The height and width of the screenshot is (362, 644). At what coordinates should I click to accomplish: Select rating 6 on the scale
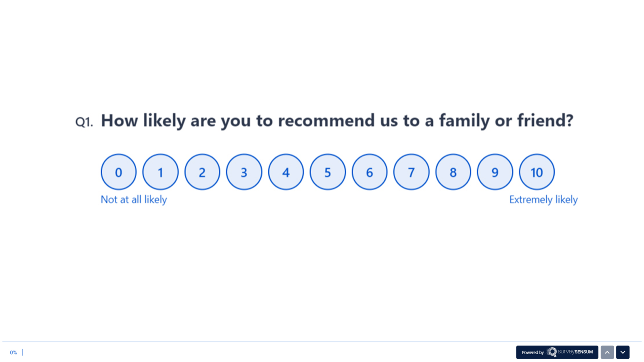[x=369, y=171]
